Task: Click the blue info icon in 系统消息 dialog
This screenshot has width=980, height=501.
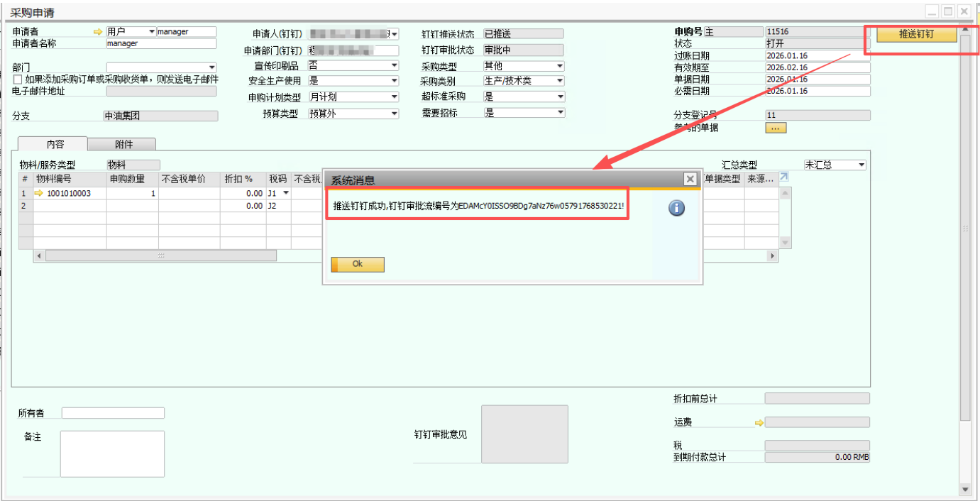Action: [x=676, y=208]
